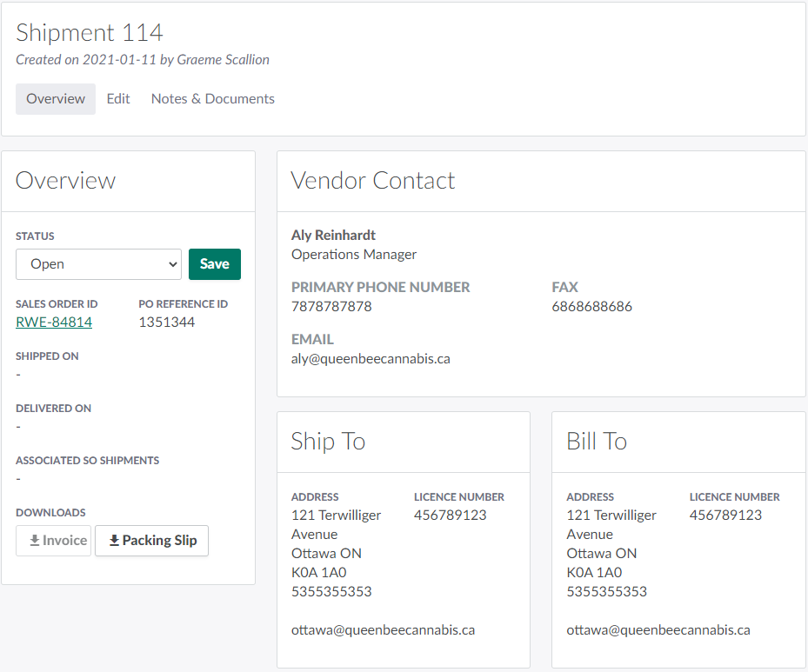Click the download icon on Packing Slip
Viewport: 808px width, 672px height.
(114, 541)
